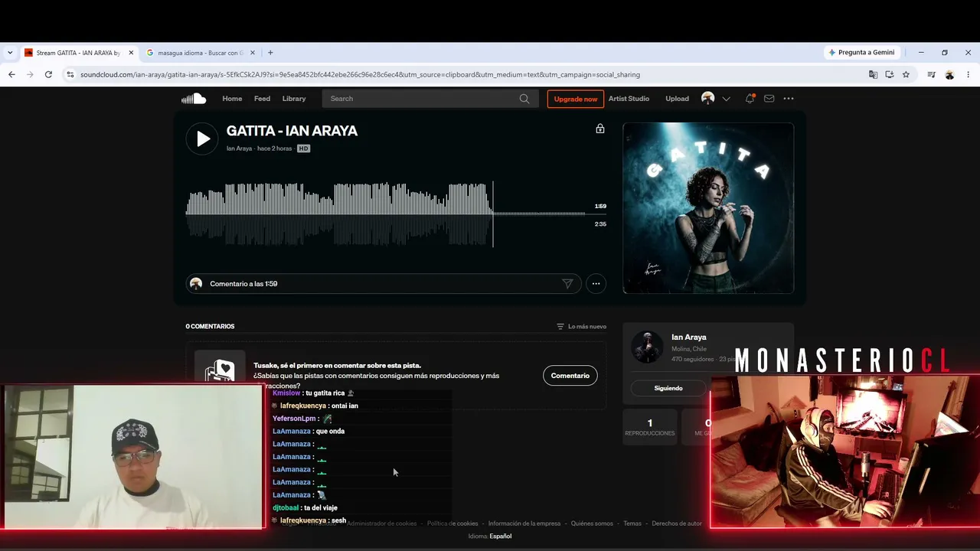Close the Stream GATITA tab

pos(131,53)
